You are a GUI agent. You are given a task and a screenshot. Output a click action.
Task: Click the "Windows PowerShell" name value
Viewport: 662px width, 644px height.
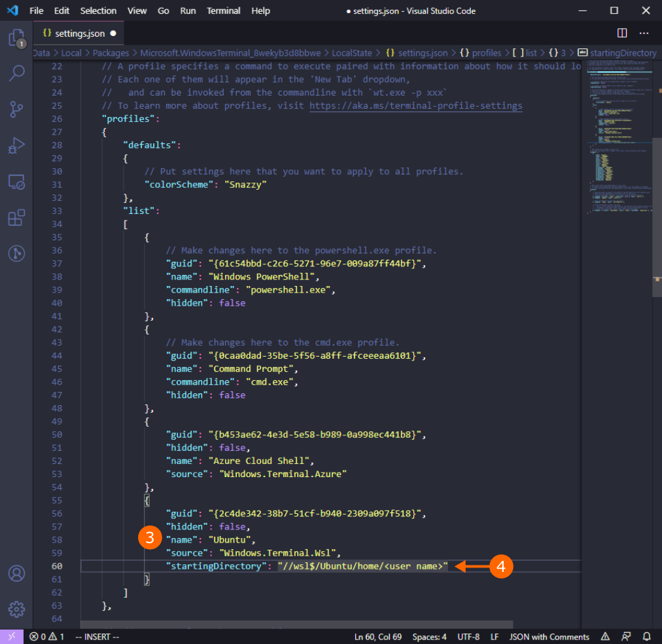click(262, 277)
